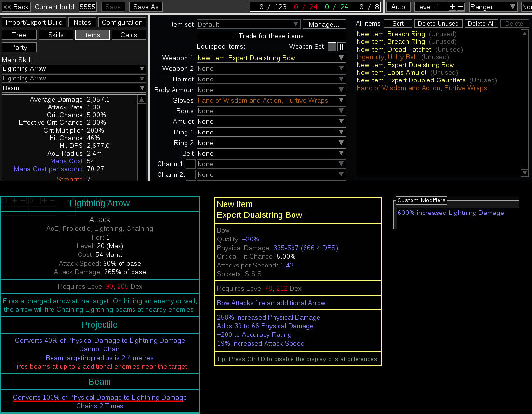Click the All items list scroll-up arrow

pyautogui.click(x=525, y=34)
